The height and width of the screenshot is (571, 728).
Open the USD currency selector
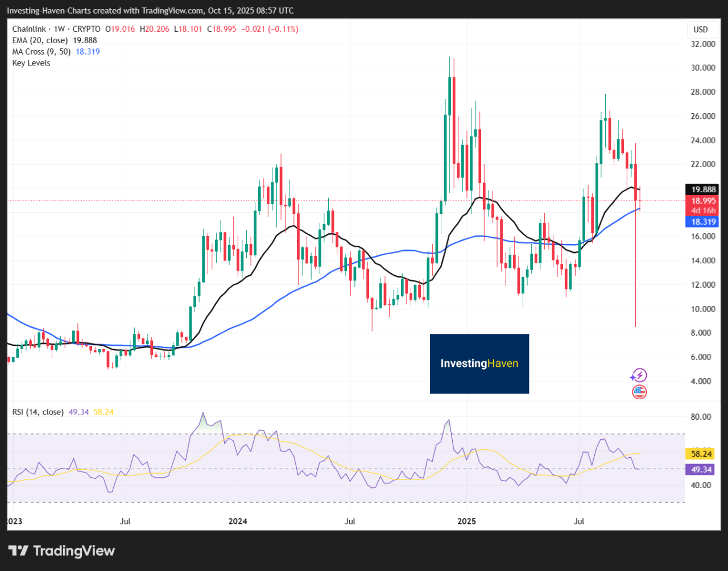click(x=700, y=30)
